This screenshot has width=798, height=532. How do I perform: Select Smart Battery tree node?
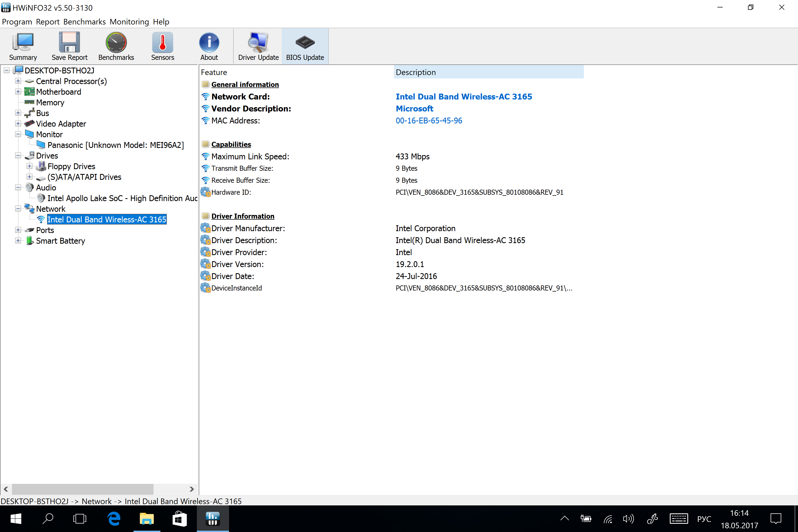[60, 241]
